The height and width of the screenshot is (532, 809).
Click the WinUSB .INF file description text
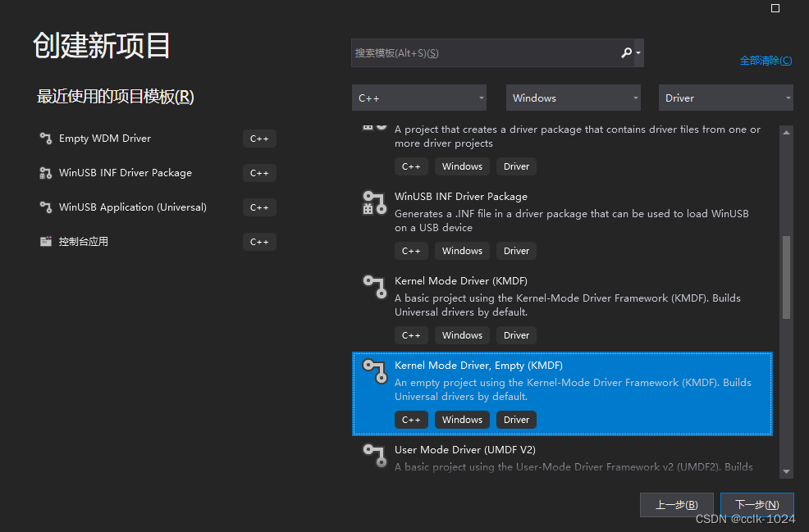click(x=572, y=221)
